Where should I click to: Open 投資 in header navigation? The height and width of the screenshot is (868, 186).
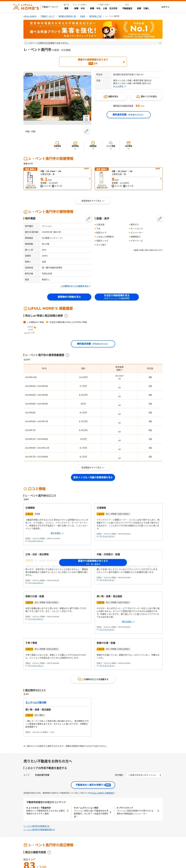[139, 8]
